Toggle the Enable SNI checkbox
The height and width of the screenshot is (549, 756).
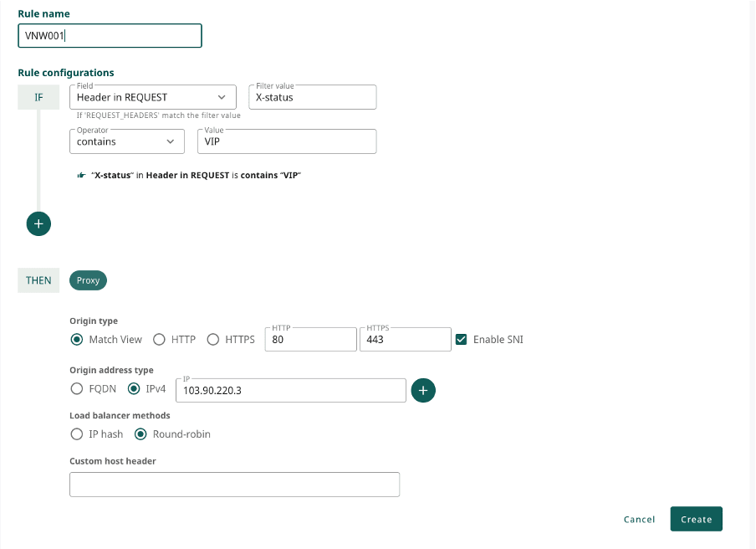[462, 340]
